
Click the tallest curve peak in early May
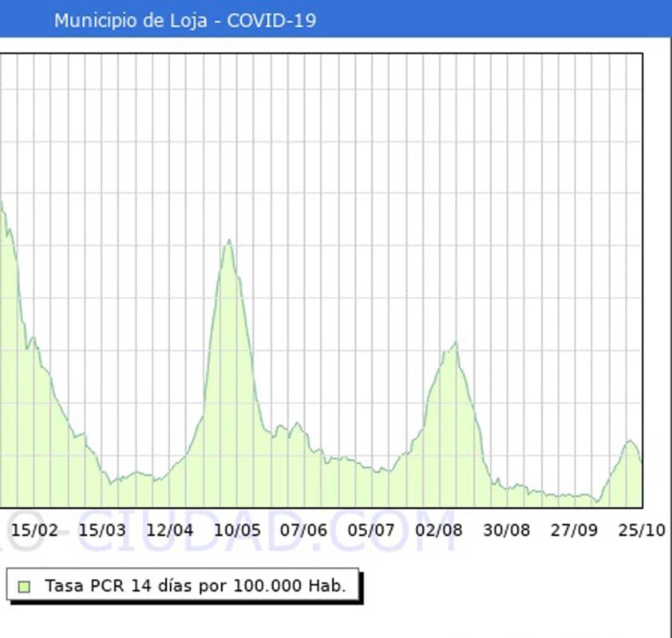(x=229, y=240)
